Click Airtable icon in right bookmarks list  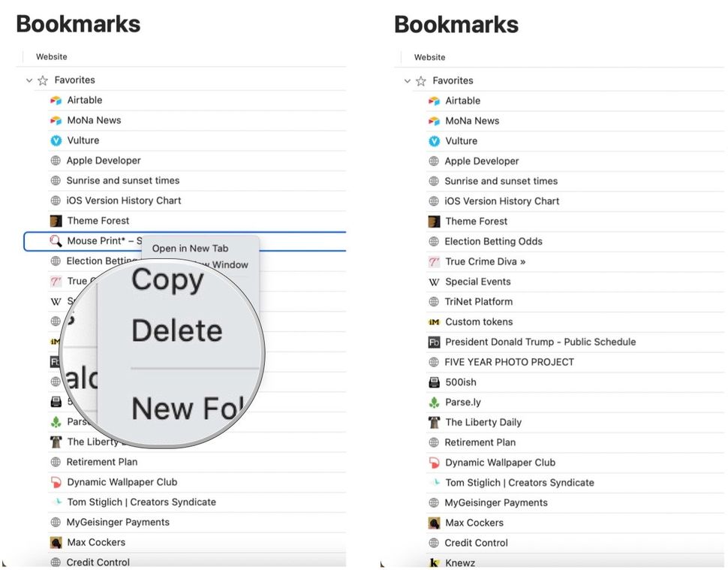pyautogui.click(x=434, y=101)
